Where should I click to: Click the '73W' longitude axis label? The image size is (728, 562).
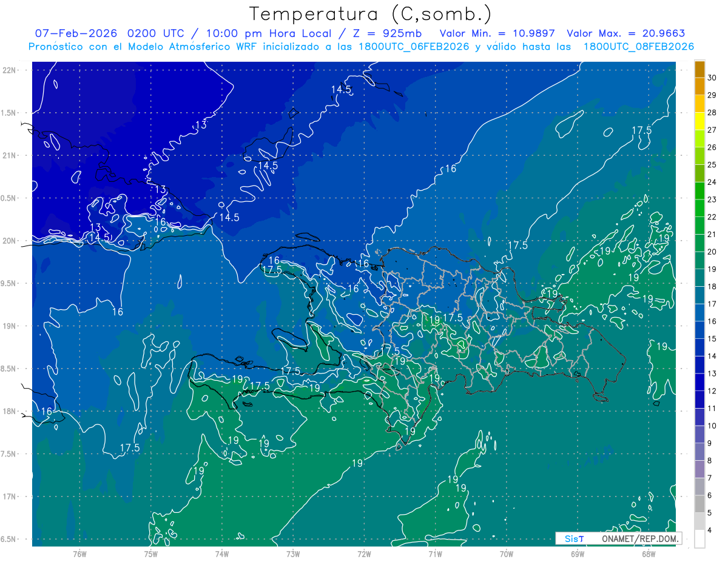[293, 554]
